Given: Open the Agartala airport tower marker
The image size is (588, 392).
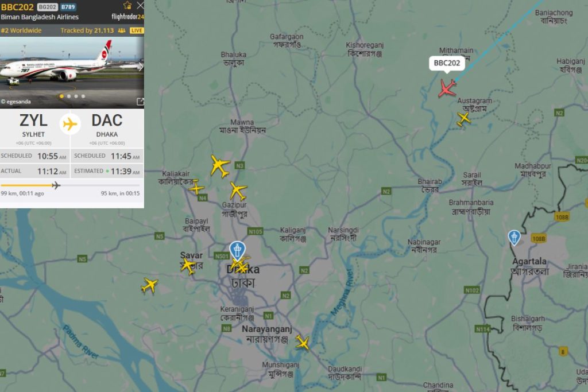Looking at the screenshot, I should point(514,238).
